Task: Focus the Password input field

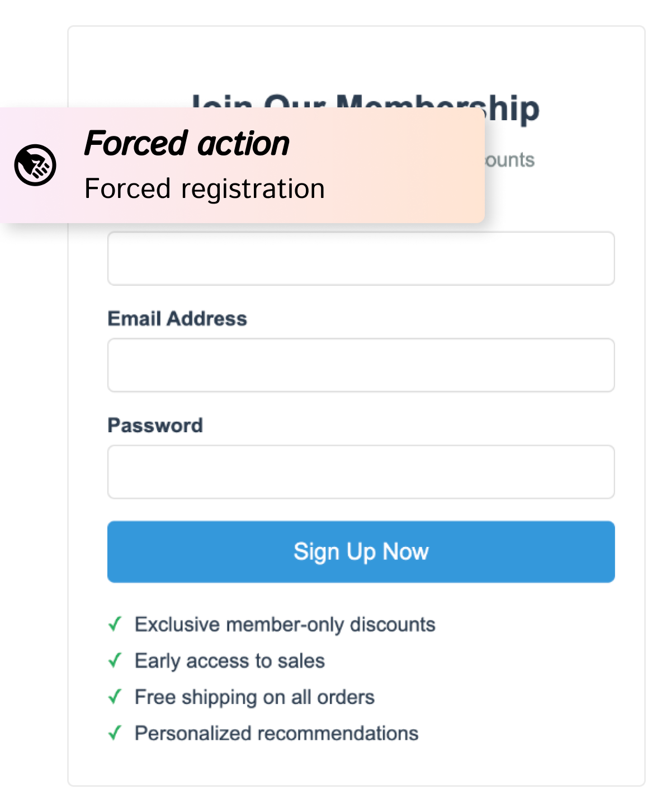Action: pyautogui.click(x=361, y=472)
